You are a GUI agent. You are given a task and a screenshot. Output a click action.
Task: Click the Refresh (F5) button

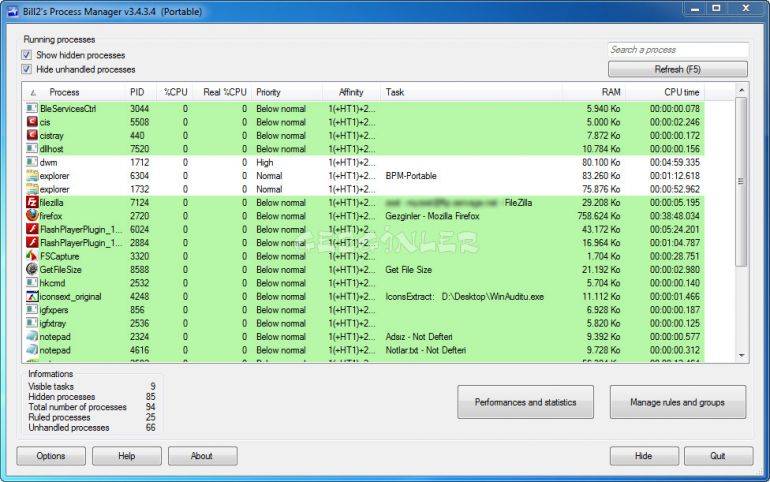(x=678, y=69)
